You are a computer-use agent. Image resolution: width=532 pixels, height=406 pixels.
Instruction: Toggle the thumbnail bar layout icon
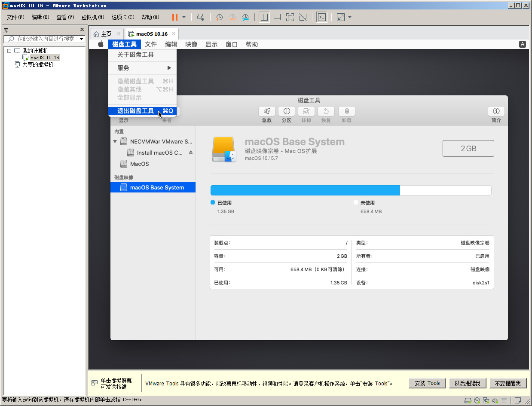pyautogui.click(x=277, y=17)
